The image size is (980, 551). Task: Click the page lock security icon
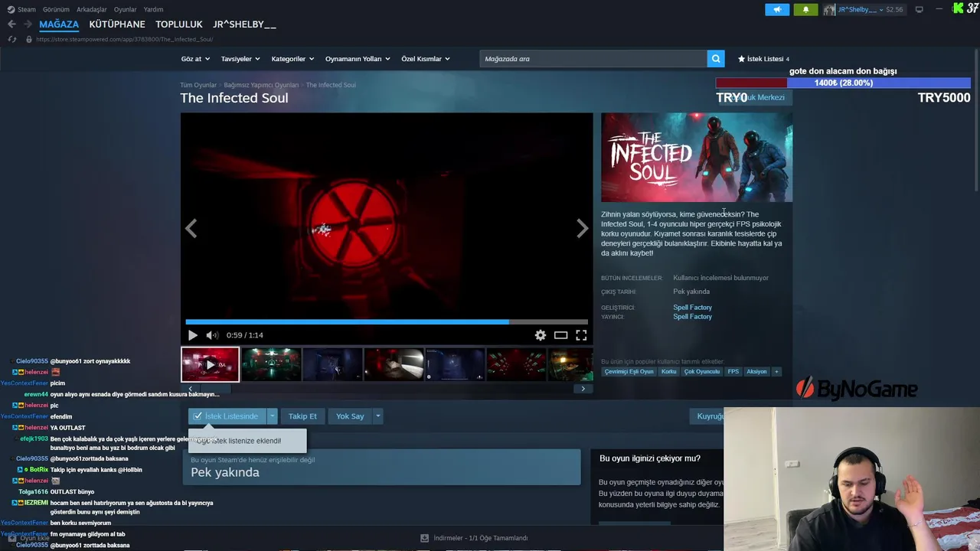tap(29, 39)
